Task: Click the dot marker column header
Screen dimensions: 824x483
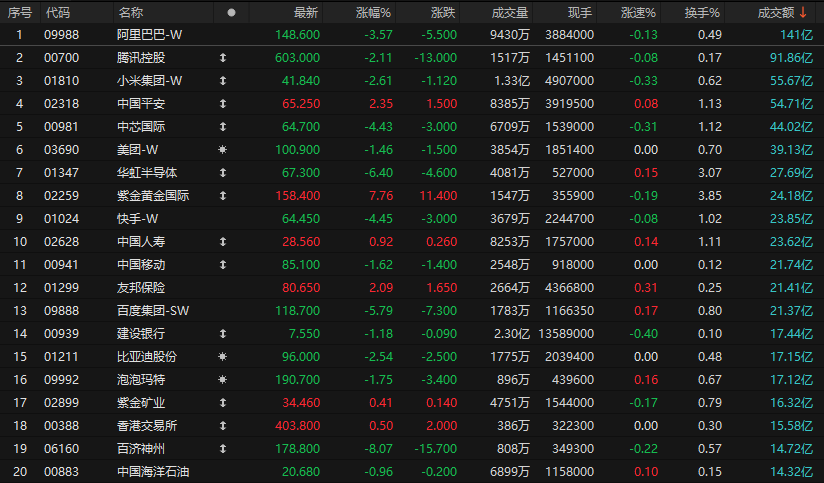Action: click(x=231, y=13)
